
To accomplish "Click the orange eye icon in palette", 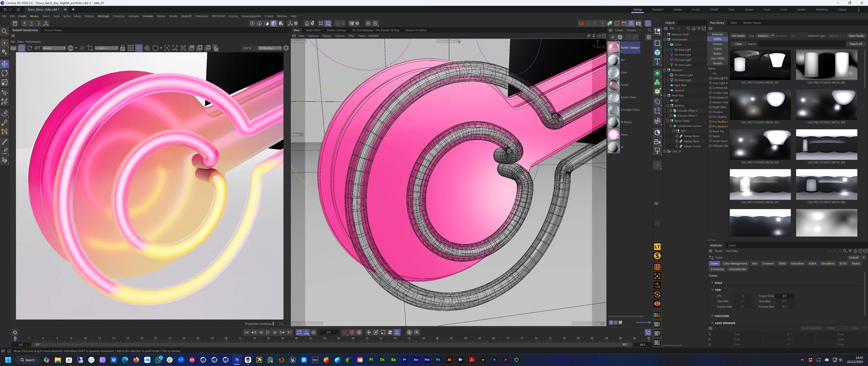I will click(657, 304).
